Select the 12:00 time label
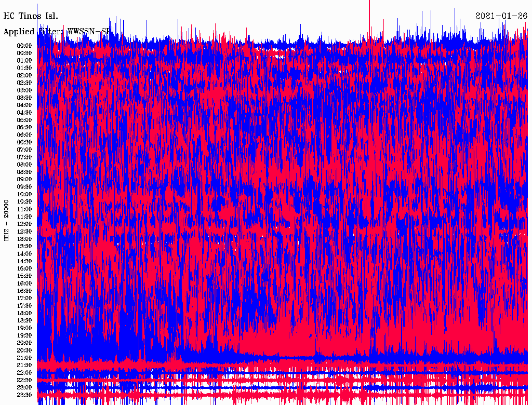The width and height of the screenshot is (532, 405). (x=24, y=224)
